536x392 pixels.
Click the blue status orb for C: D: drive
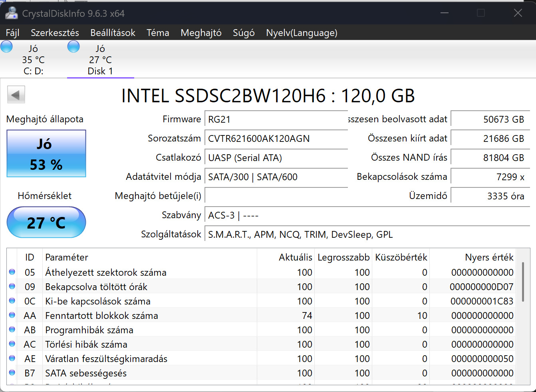(x=6, y=47)
